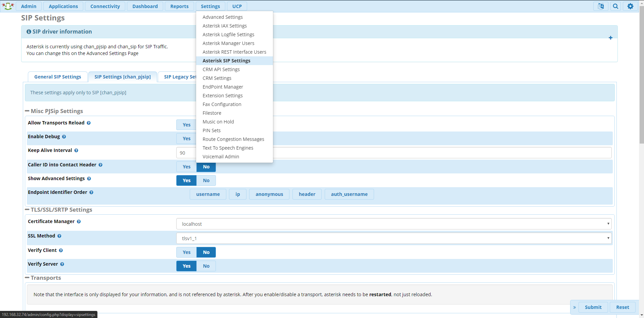Set Verify Client to Yes
The width and height of the screenshot is (644, 318).
186,252
